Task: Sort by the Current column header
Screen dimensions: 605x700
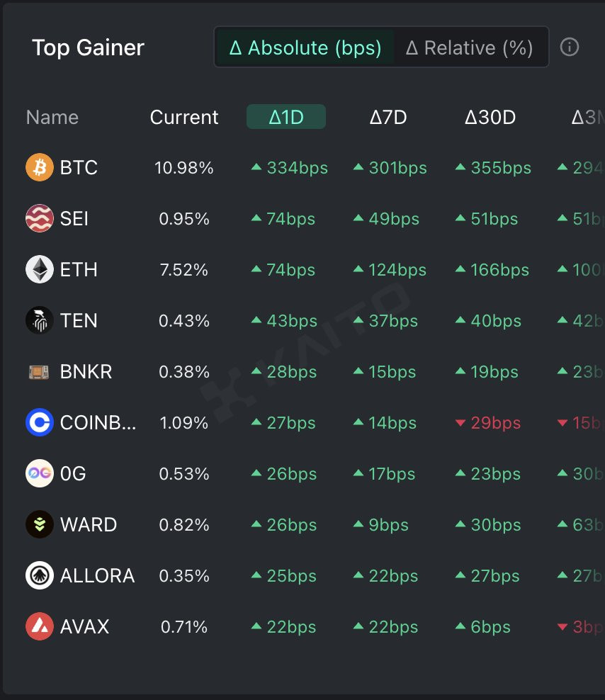Action: [x=184, y=118]
